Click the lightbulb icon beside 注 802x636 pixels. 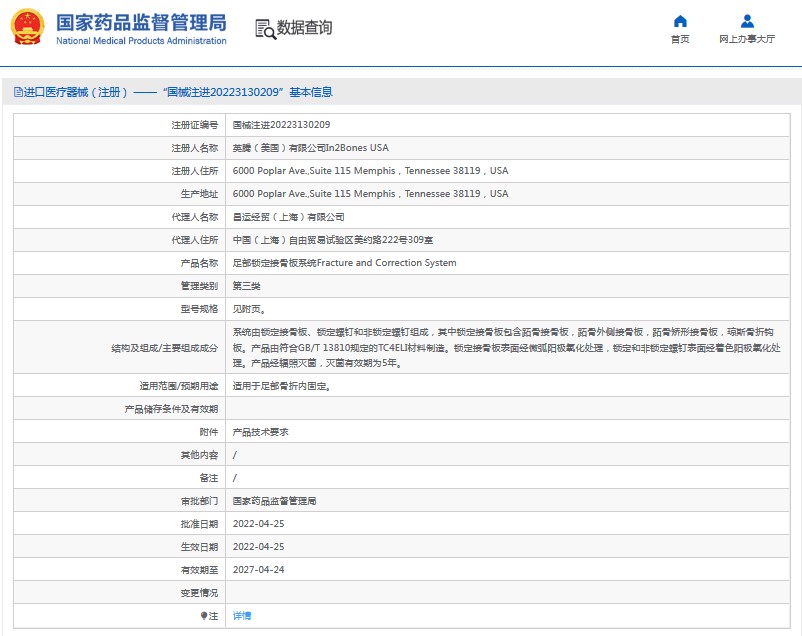204,616
